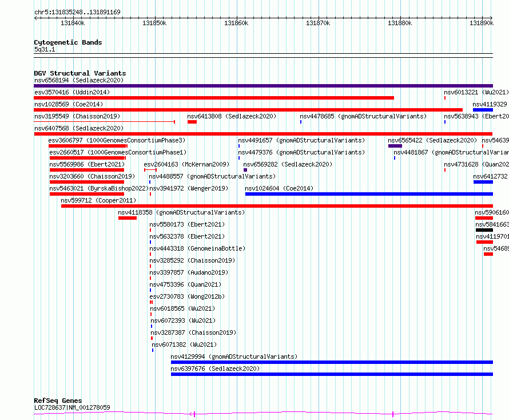Viewport: 509px width, 420px height.
Task: Select the purple block under nsv6565422
Action: (395, 146)
